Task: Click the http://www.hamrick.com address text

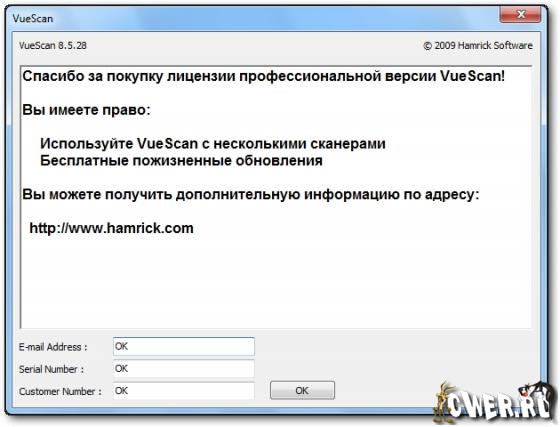Action: pyautogui.click(x=111, y=228)
